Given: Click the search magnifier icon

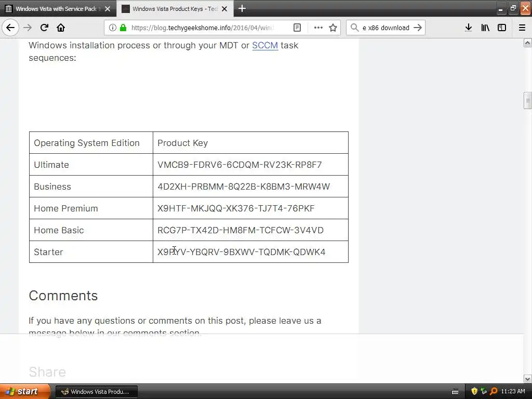Looking at the screenshot, I should [354, 28].
